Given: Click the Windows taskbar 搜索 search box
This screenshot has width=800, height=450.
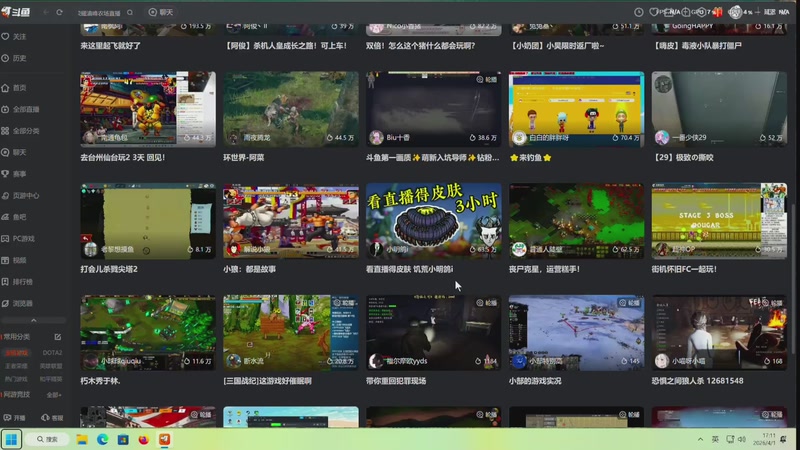Looking at the screenshot, I should 47,439.
